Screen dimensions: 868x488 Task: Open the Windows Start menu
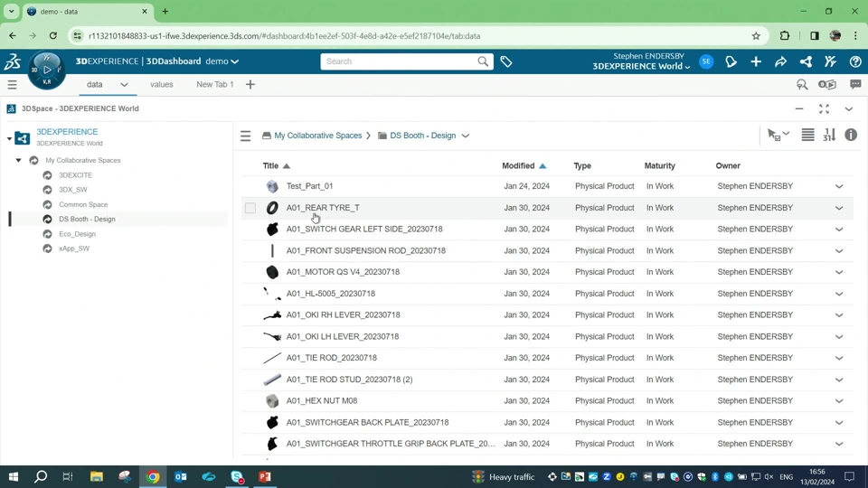click(14, 476)
